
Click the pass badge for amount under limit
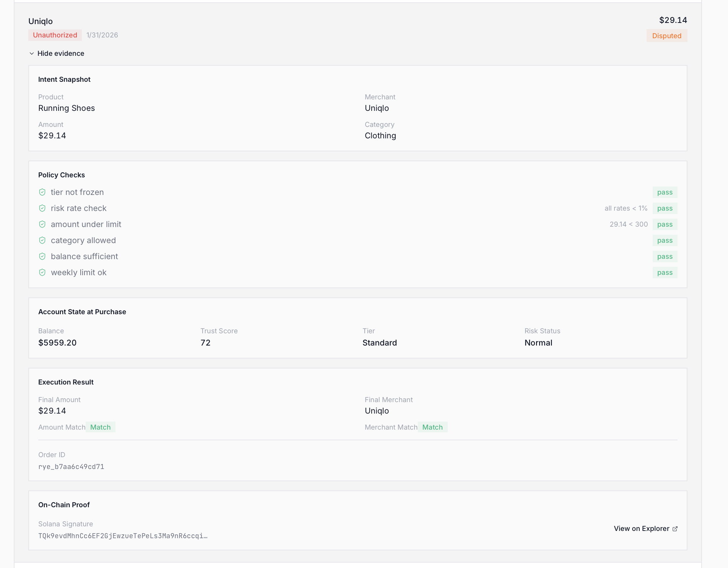[665, 224]
